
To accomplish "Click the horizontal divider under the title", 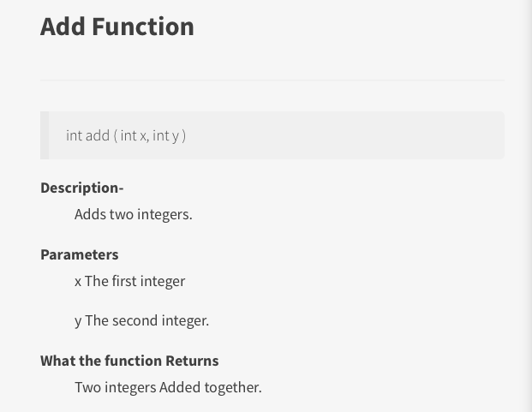I will coord(272,81).
